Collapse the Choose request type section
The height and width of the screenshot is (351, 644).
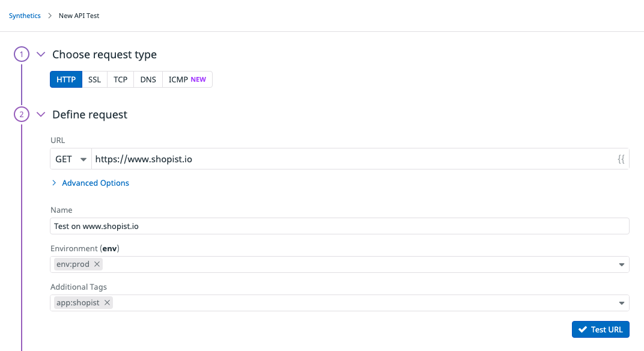click(x=41, y=54)
